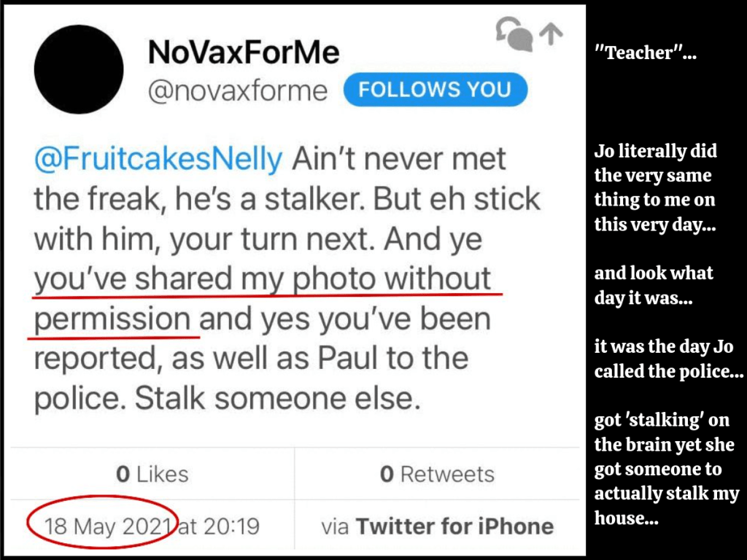Open the NoVaxForMe display name
The image size is (747, 560).
[244, 52]
